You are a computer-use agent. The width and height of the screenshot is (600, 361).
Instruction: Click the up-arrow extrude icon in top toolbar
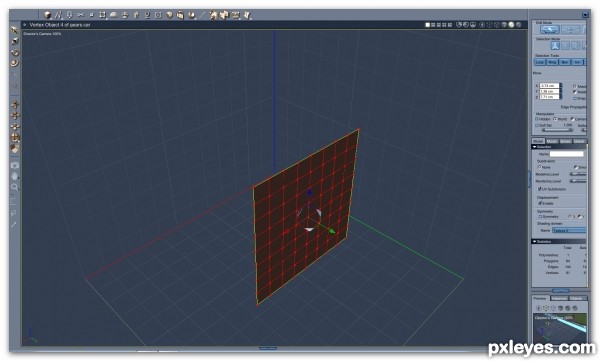(136, 15)
